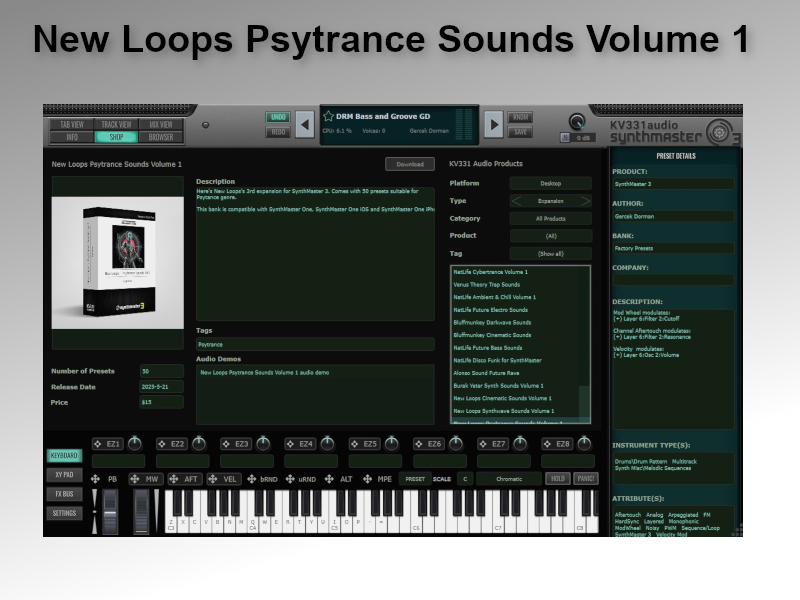Open the Category dropdown showing All Products

click(x=551, y=218)
